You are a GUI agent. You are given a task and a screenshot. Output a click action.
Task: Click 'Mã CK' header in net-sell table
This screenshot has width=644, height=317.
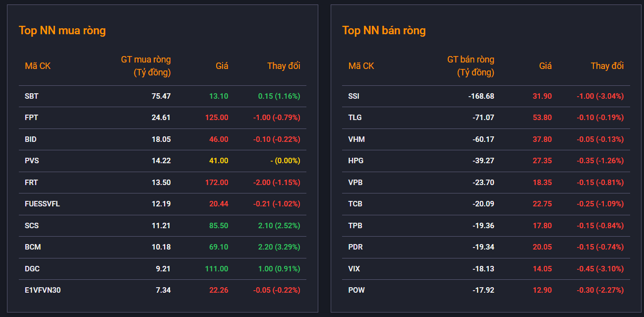pyautogui.click(x=361, y=66)
